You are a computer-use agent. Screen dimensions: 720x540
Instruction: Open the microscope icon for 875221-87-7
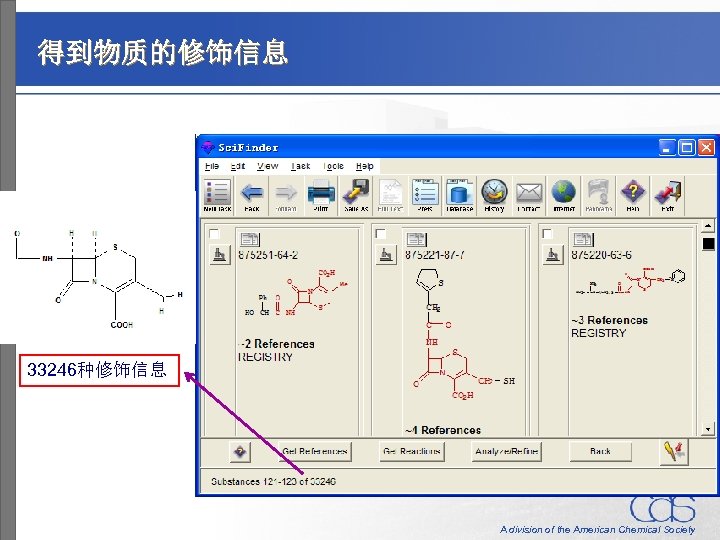[x=386, y=254]
